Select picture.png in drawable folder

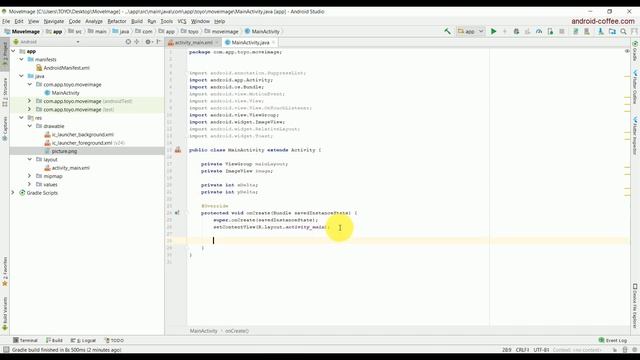[61, 151]
